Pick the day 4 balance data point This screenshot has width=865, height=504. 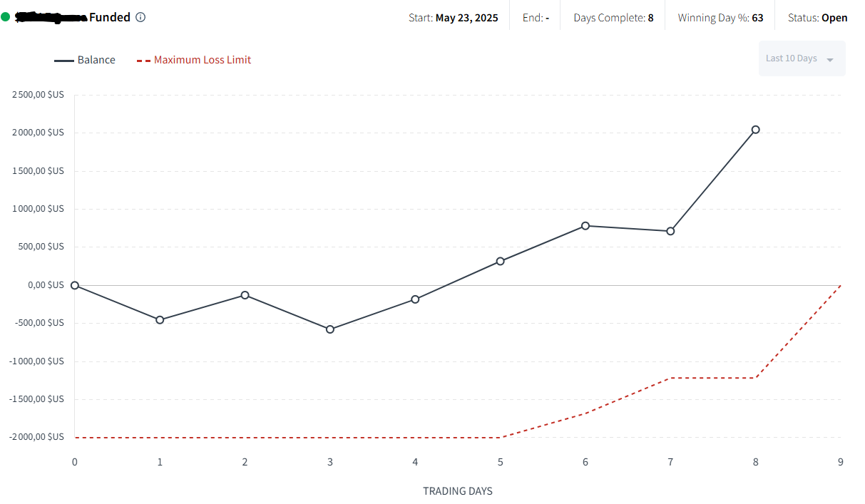tap(415, 299)
